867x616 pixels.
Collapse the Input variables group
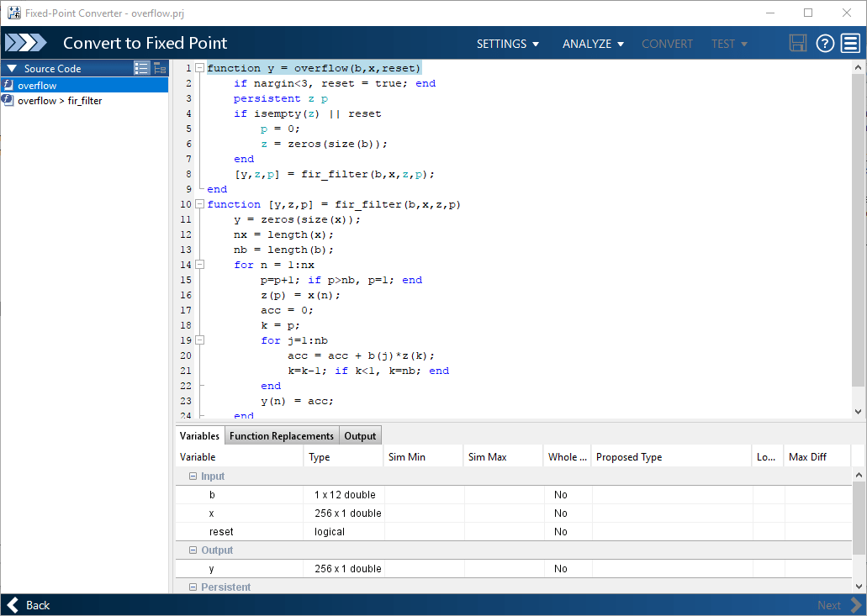[193, 476]
